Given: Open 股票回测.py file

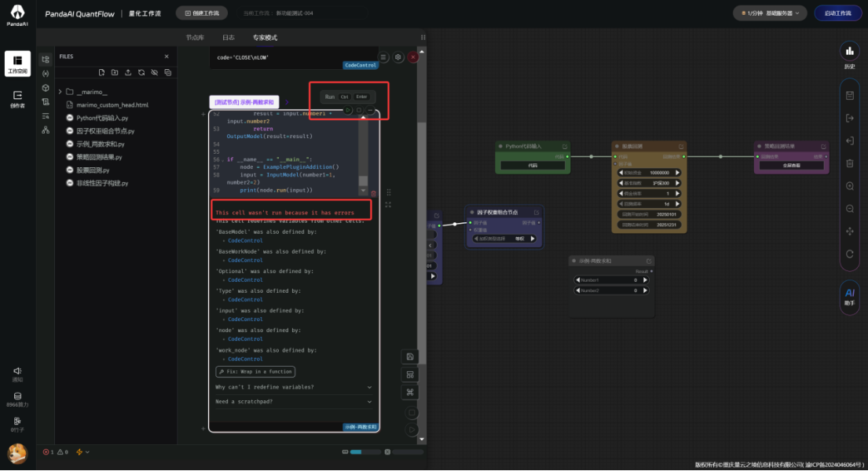Looking at the screenshot, I should 93,170.
